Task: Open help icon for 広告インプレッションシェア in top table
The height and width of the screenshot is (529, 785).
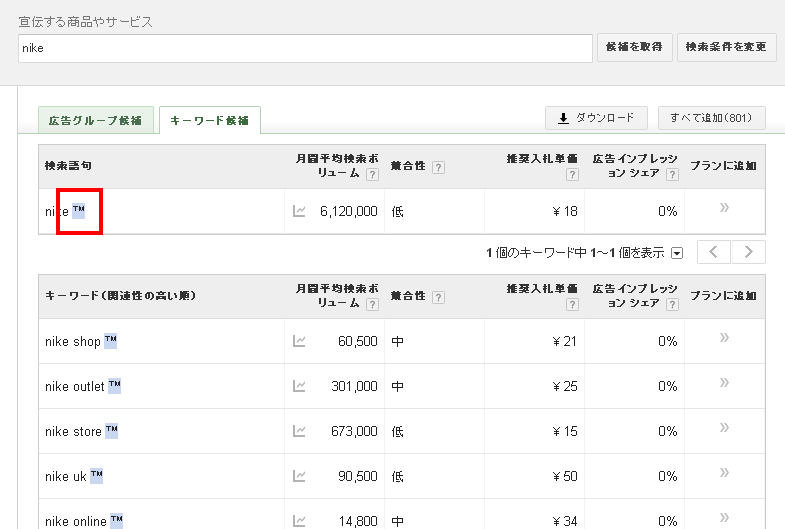Action: point(672,175)
